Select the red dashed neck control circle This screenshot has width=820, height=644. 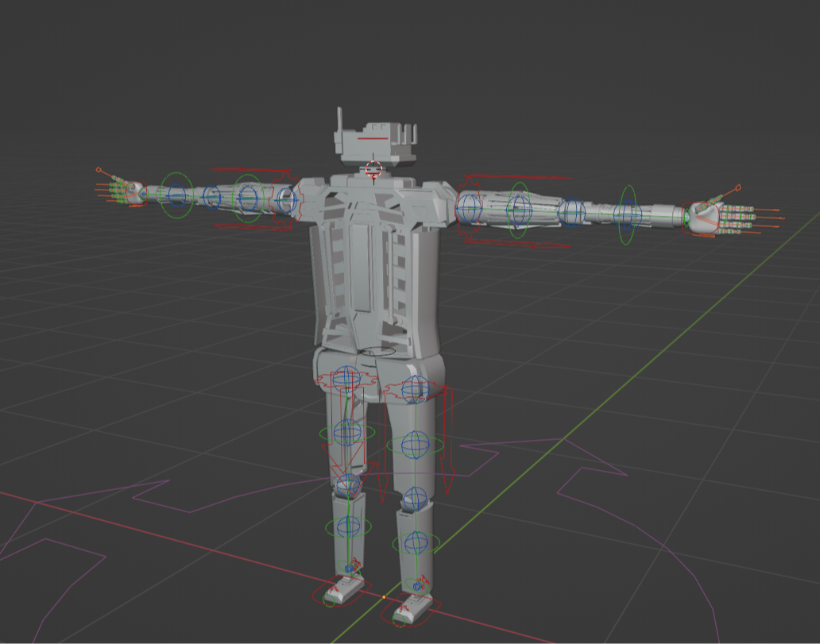373,168
